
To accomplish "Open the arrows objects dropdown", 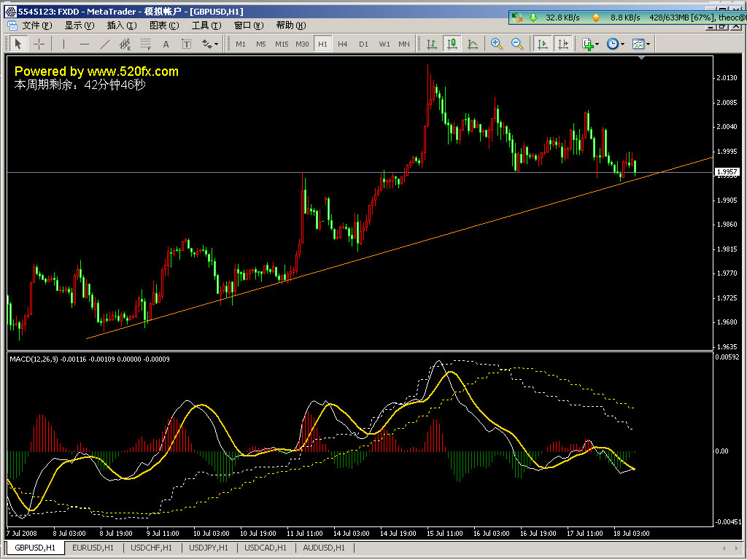I will point(209,44).
